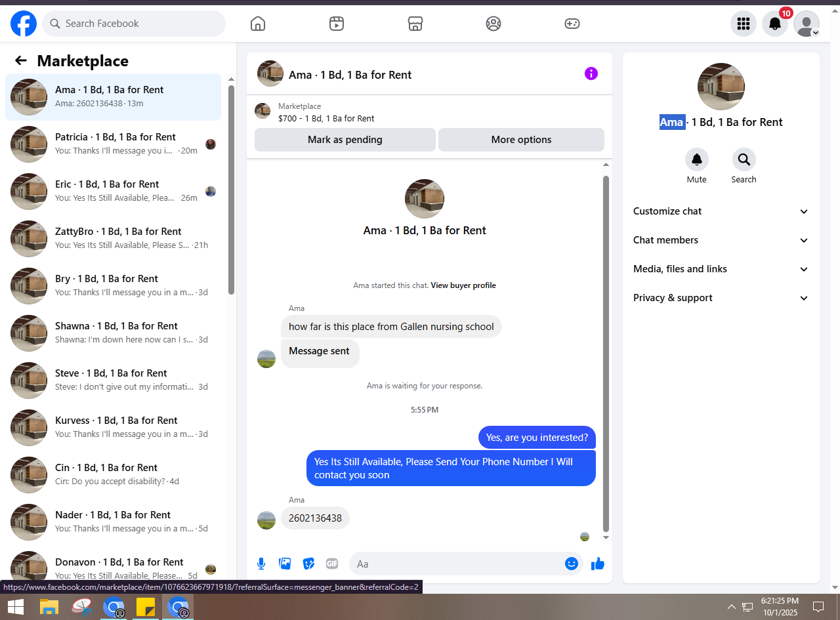Open the Shawna rental conversation
This screenshot has width=840, height=620.
point(114,333)
